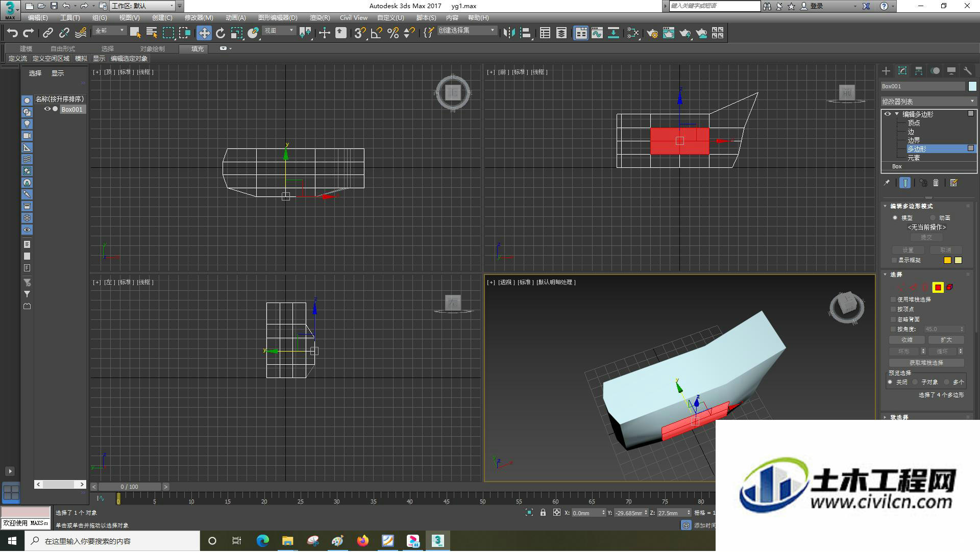This screenshot has width=980, height=552.
Task: Toggle the Angle Snap button
Action: (x=376, y=33)
